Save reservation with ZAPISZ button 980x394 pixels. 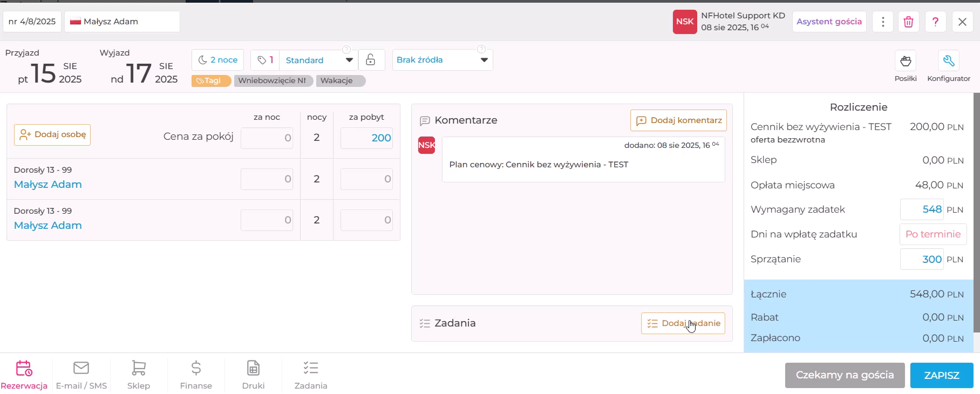(942, 375)
